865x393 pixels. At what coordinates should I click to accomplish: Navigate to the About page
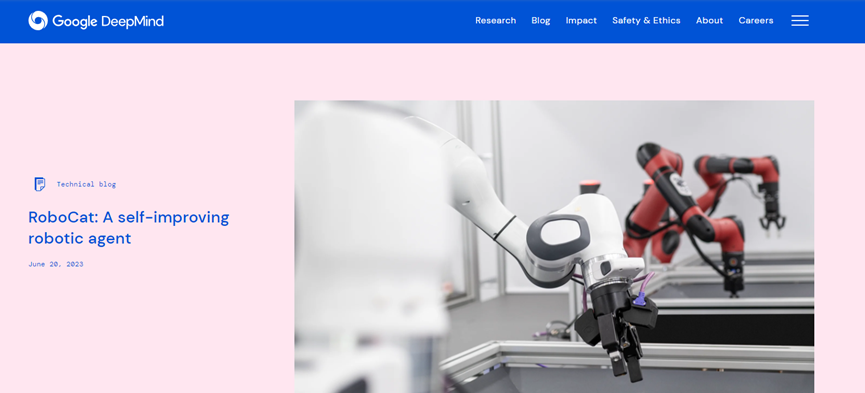pos(709,20)
